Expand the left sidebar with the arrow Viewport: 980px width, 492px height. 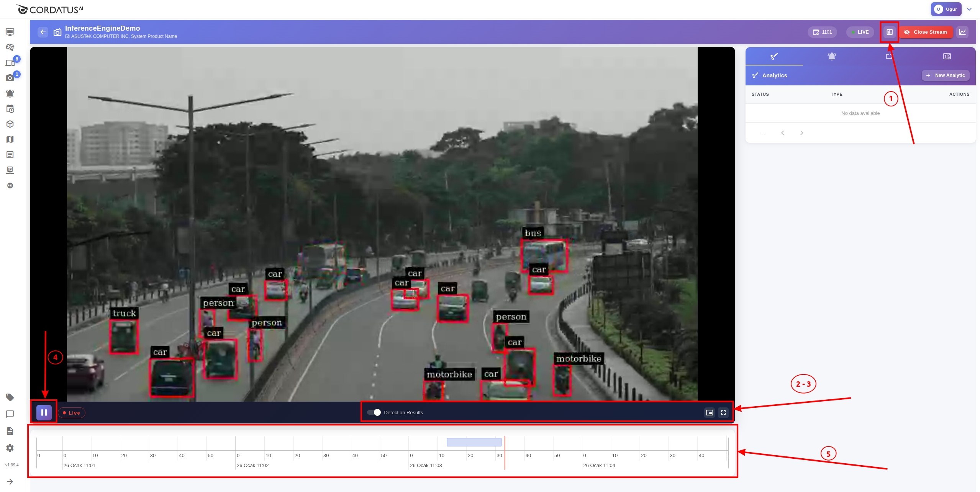10,482
